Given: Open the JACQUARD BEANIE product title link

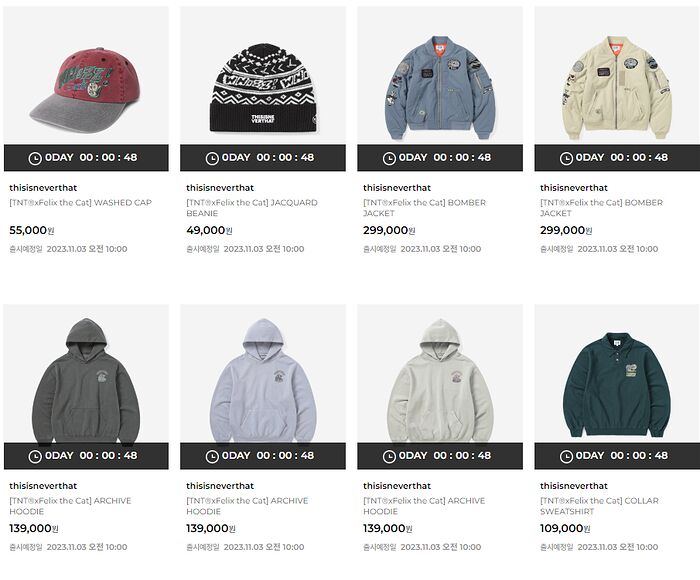Looking at the screenshot, I should pos(252,208).
